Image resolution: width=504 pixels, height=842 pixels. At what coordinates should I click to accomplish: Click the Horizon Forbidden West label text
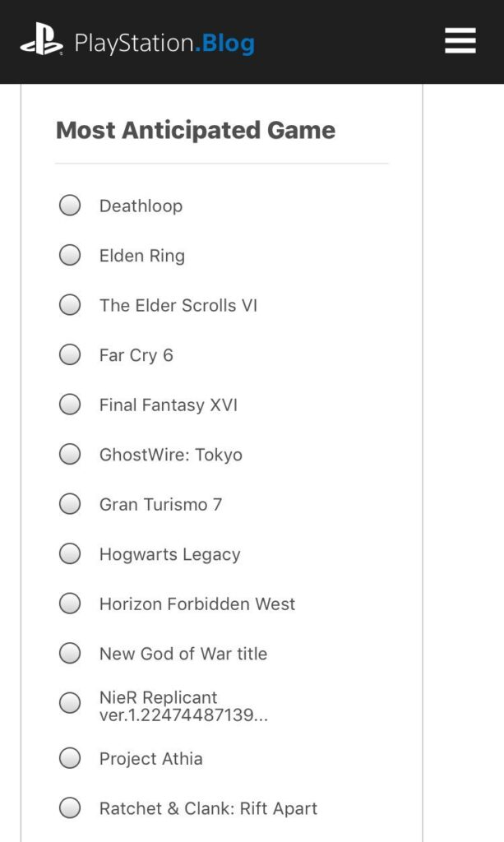(197, 604)
